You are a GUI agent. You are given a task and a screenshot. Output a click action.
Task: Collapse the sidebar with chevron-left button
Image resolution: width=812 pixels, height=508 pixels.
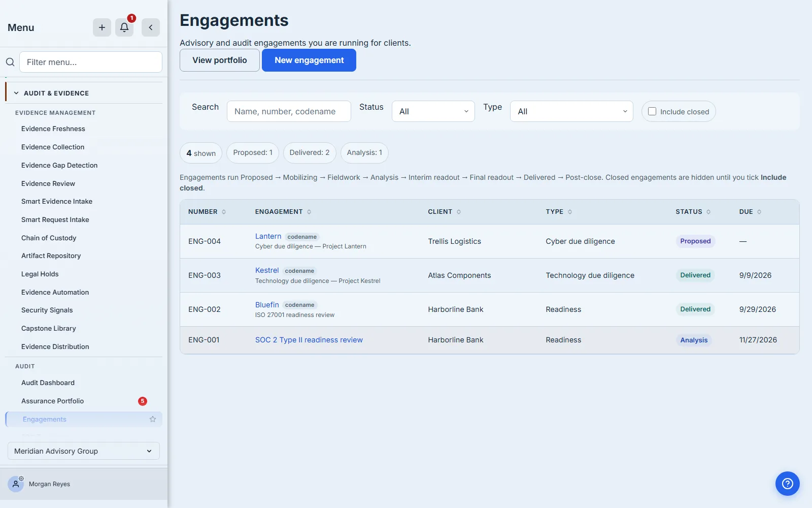pos(151,27)
